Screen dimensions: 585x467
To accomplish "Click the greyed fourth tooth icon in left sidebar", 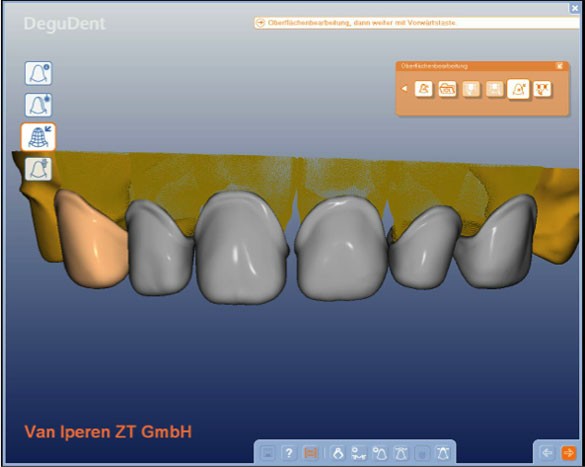I will (x=38, y=169).
